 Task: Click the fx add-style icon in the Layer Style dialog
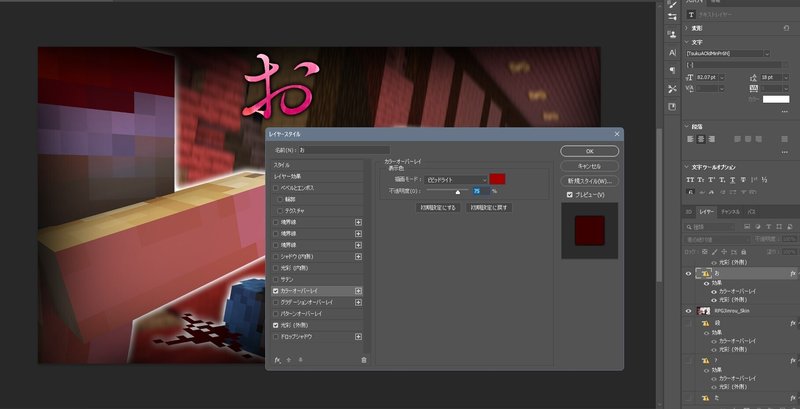point(278,360)
